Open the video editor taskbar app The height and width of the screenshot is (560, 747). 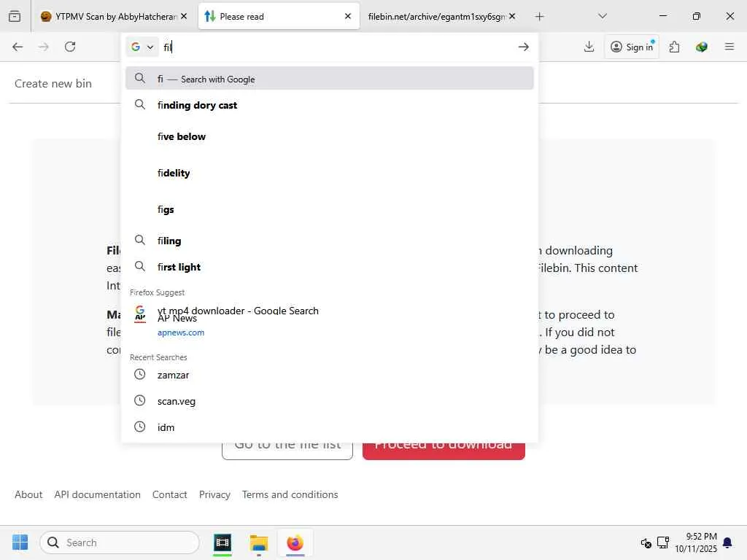[222, 542]
